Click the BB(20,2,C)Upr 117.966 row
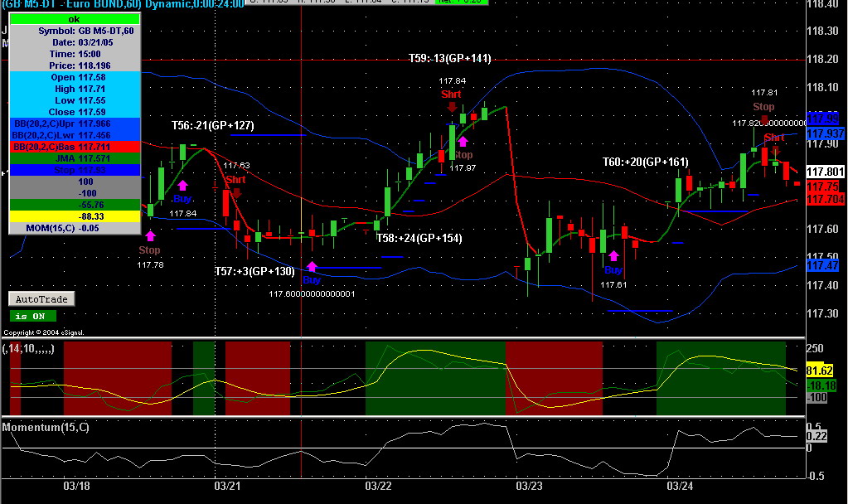The height and width of the screenshot is (504, 848). pos(75,124)
